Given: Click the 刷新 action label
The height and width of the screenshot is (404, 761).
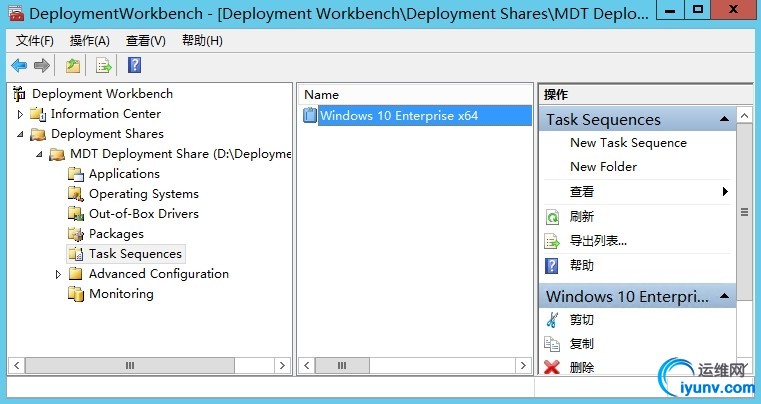Looking at the screenshot, I should click(582, 217).
